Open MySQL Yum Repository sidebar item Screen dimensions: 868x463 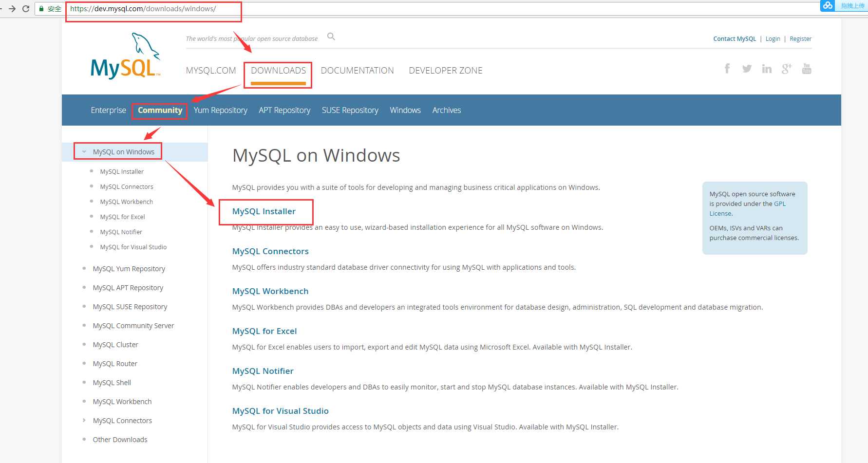pyautogui.click(x=129, y=269)
